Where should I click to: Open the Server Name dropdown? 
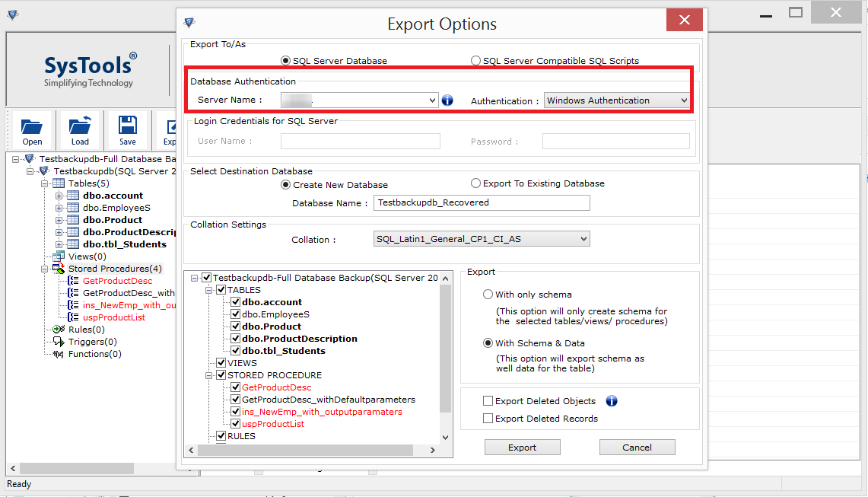pos(432,100)
